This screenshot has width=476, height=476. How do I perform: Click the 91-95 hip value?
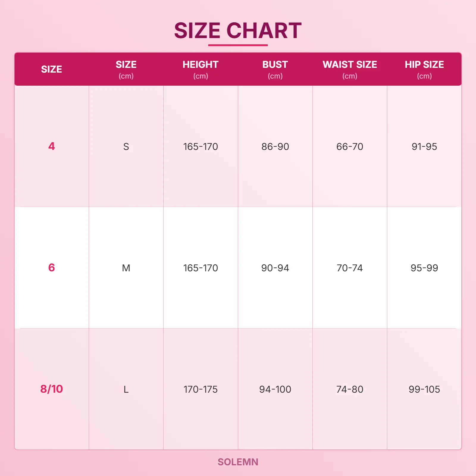(424, 146)
